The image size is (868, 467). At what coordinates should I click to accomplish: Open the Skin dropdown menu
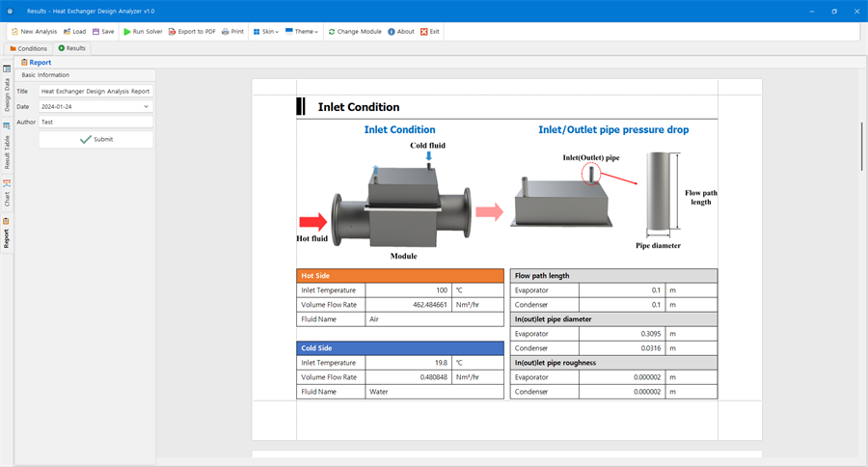coord(266,32)
